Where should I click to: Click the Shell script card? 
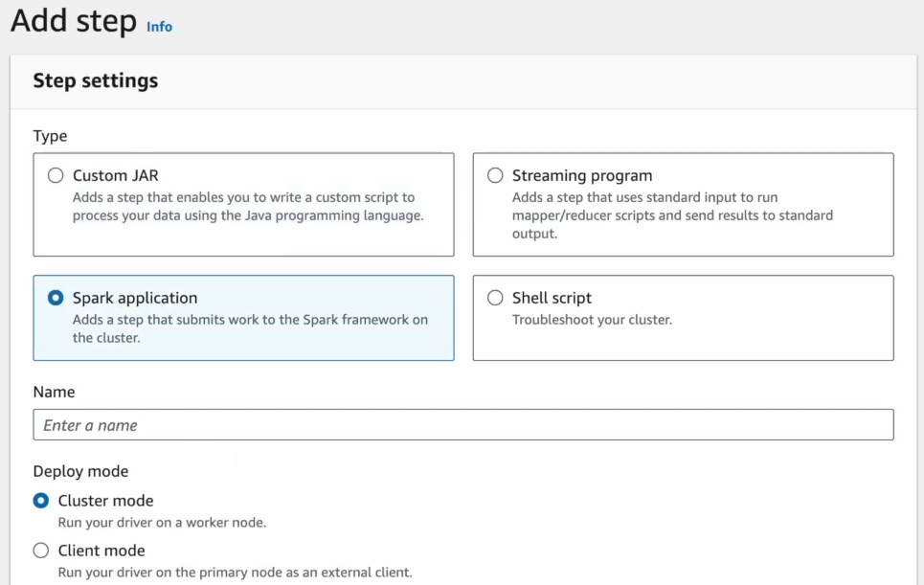[683, 316]
